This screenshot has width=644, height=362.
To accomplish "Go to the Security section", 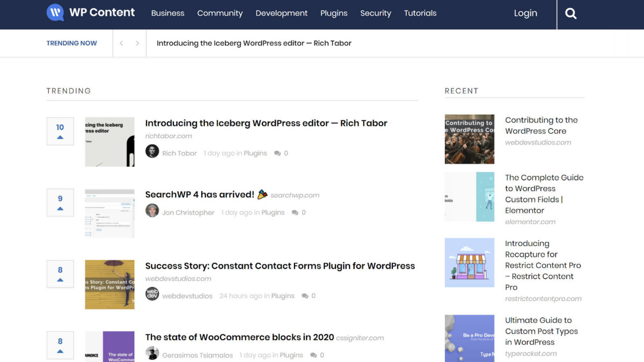I will (x=375, y=13).
